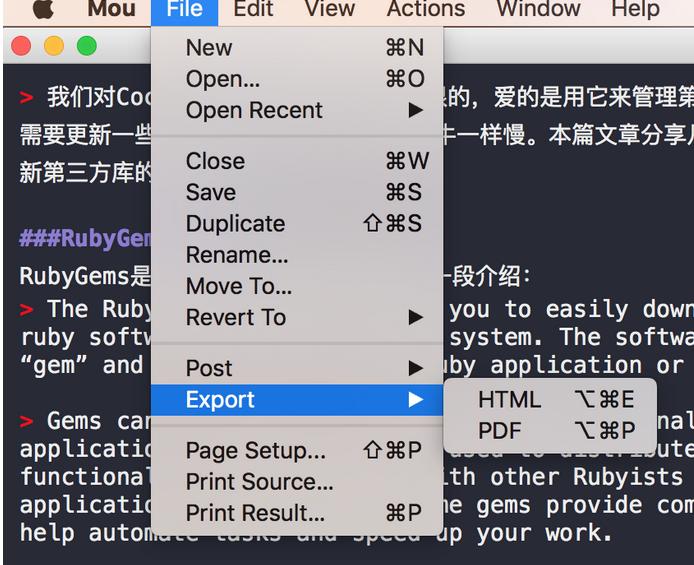
Task: Open the Edit menu
Action: click(253, 9)
